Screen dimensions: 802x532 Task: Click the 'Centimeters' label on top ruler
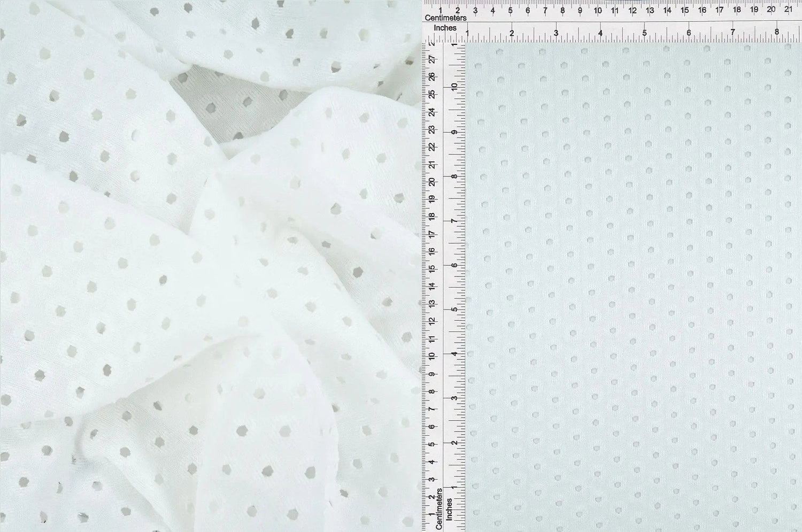click(x=445, y=18)
